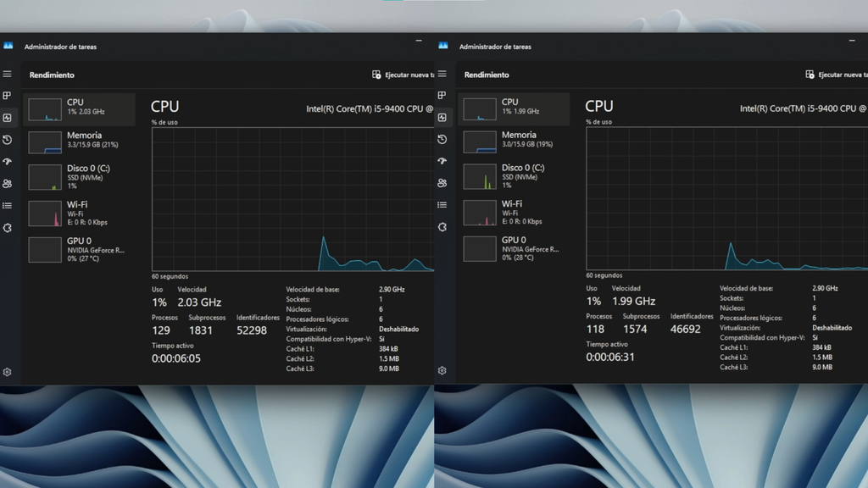The height and width of the screenshot is (488, 868).
Task: Open App history icon in left window sidebar
Action: 7,140
